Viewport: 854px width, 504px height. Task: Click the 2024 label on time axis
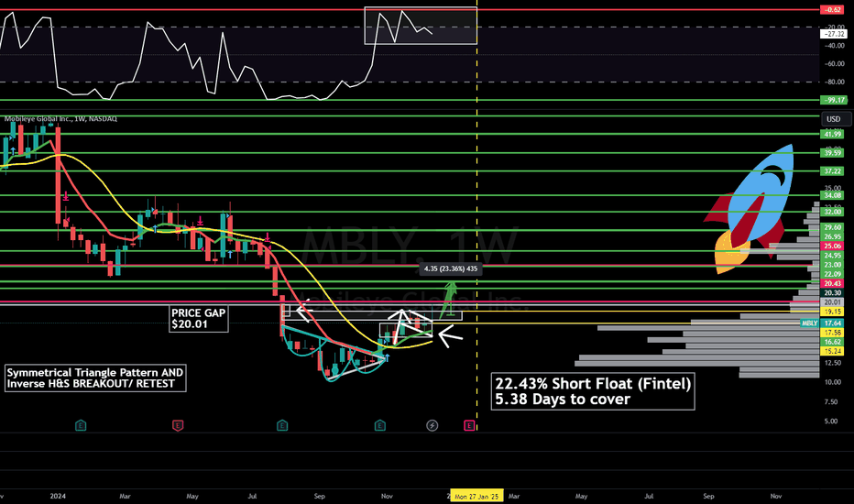coord(58,496)
